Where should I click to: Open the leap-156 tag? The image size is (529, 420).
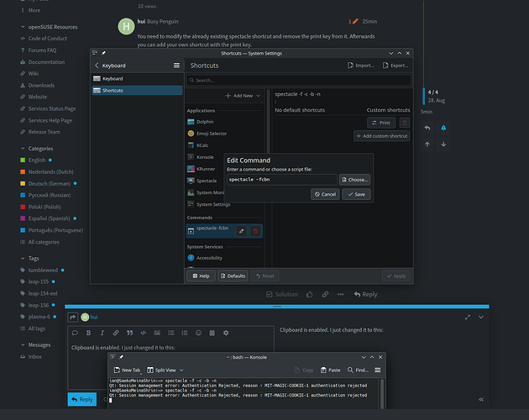tap(38, 305)
